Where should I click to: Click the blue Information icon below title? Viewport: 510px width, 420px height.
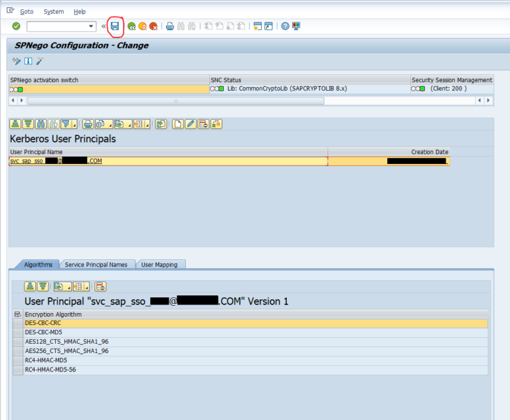click(29, 61)
